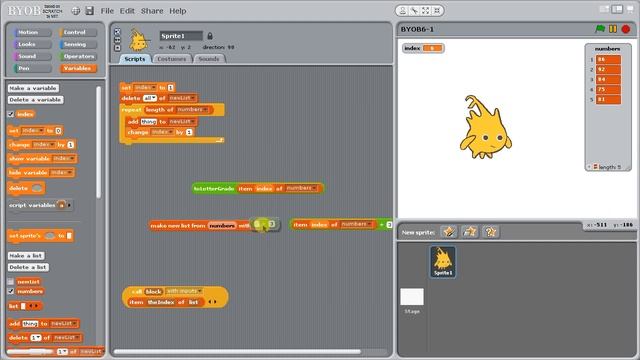Image resolution: width=640 pixels, height=360 pixels.
Task: Open numbers dropdown in length of block
Action: click(x=193, y=109)
